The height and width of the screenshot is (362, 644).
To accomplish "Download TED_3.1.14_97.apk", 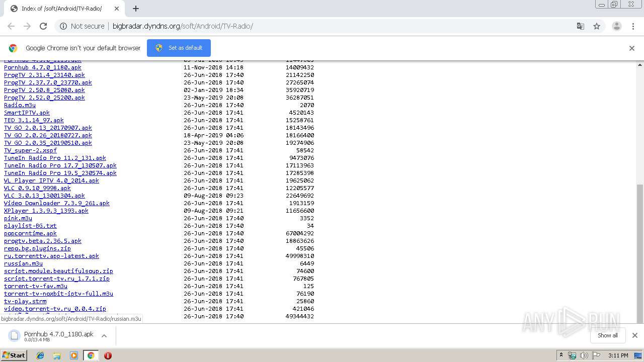I will click(34, 120).
